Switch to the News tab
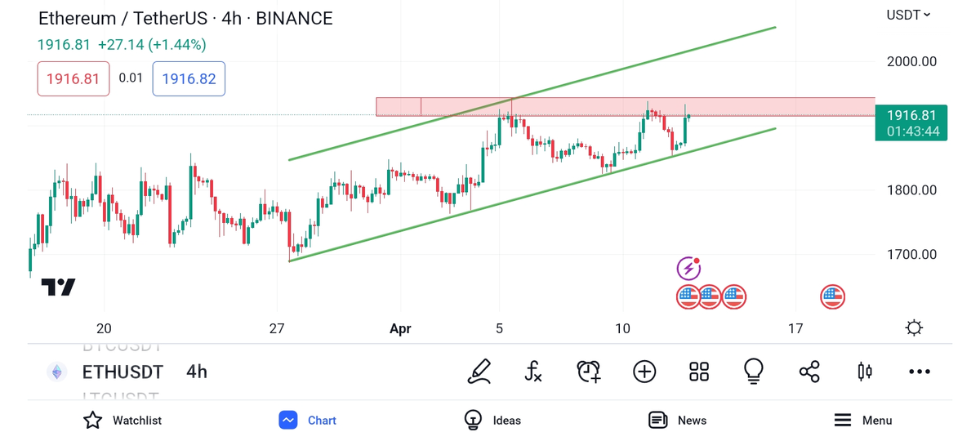 677,421
